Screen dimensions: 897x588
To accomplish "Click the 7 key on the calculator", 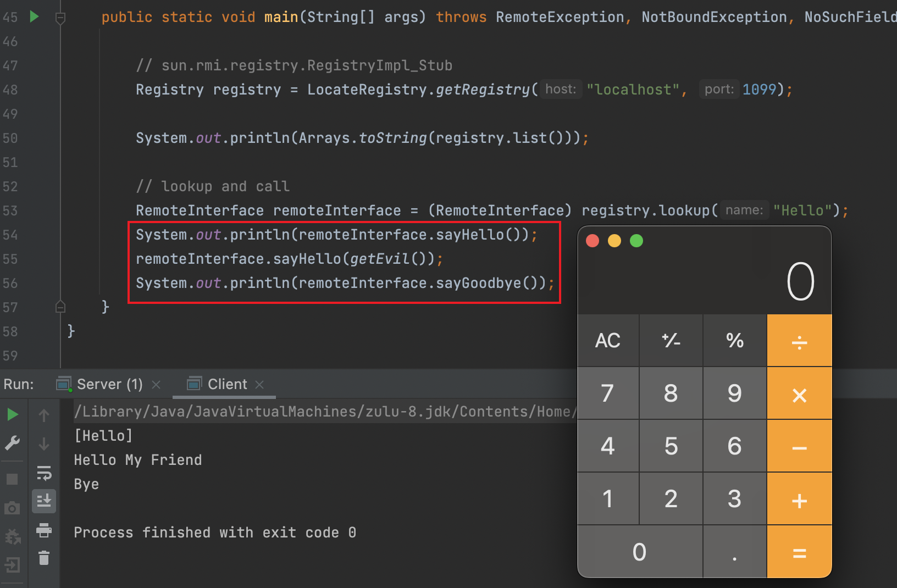I will coord(608,393).
